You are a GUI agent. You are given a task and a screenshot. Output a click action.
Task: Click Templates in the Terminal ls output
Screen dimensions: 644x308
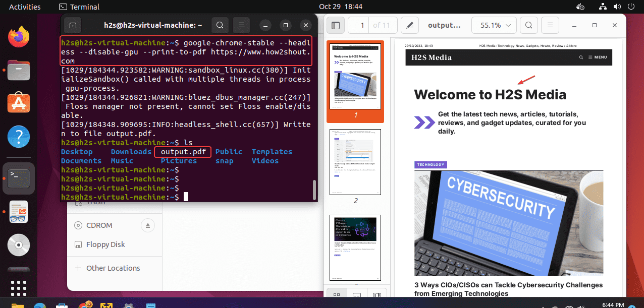click(x=272, y=152)
